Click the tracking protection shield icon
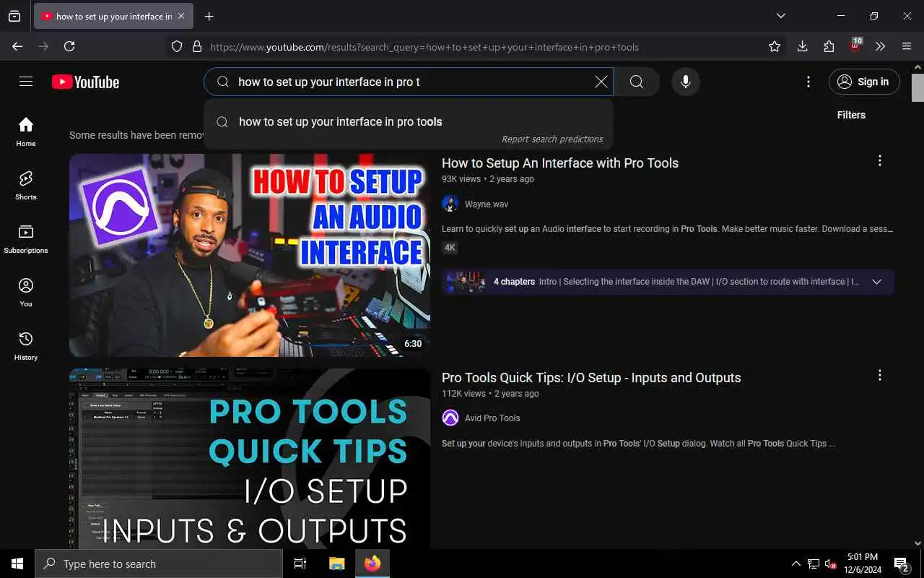Viewport: 924px width, 578px height. pos(177,46)
